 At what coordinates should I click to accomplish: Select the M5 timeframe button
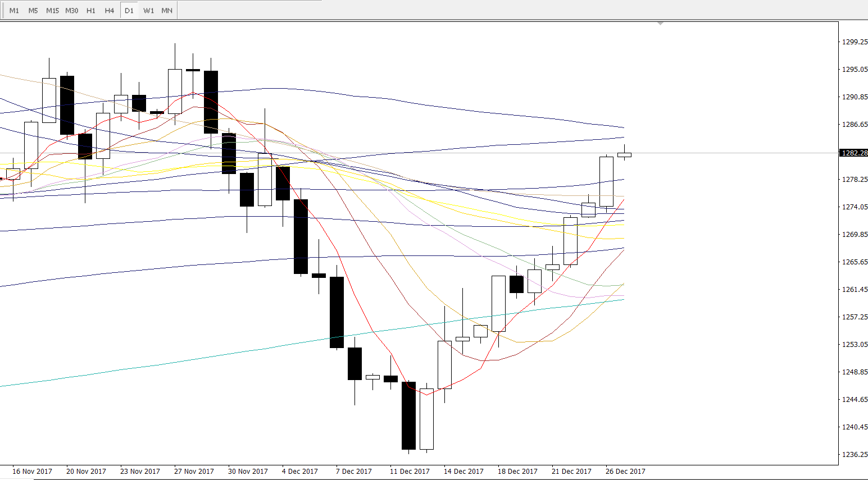coord(33,11)
